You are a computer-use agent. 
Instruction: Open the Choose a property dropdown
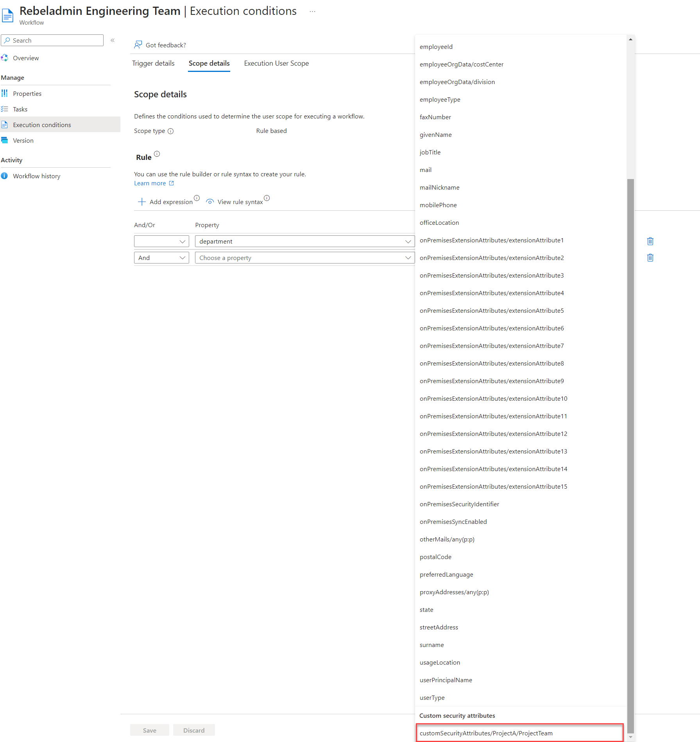pyautogui.click(x=305, y=258)
